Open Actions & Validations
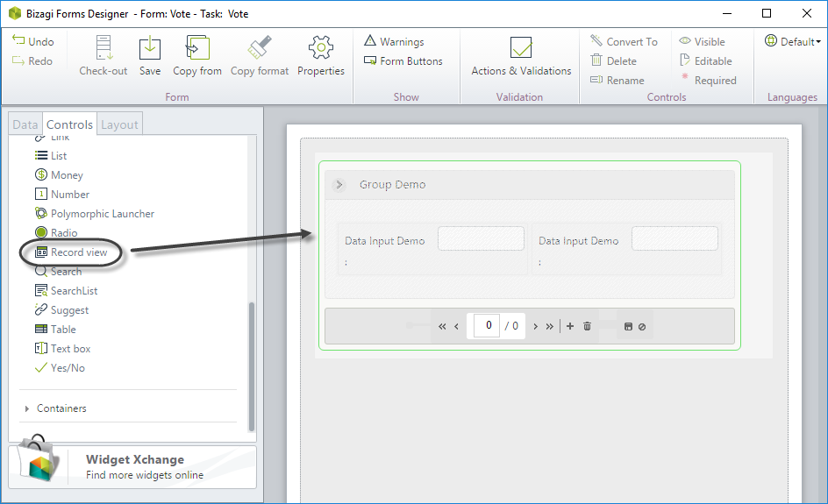Image resolution: width=828 pixels, height=504 pixels. click(x=521, y=56)
